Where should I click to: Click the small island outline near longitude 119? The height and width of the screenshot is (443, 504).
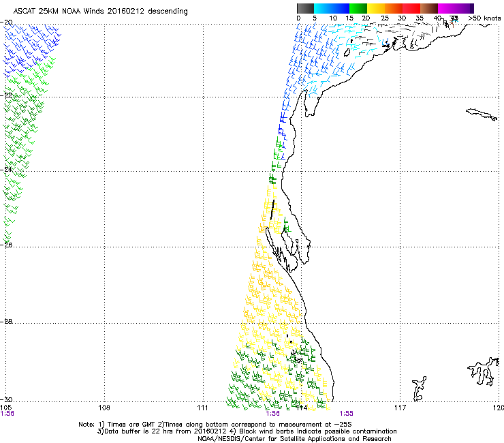(x=482, y=114)
